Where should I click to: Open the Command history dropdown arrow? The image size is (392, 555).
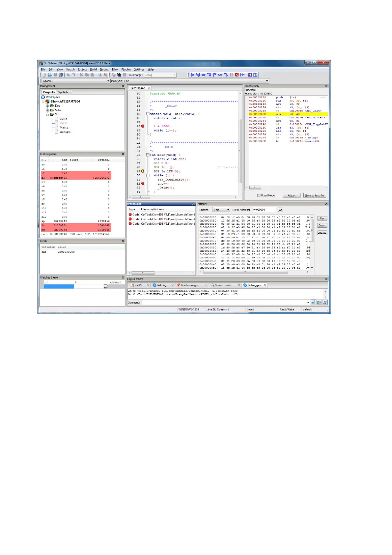pos(308,303)
